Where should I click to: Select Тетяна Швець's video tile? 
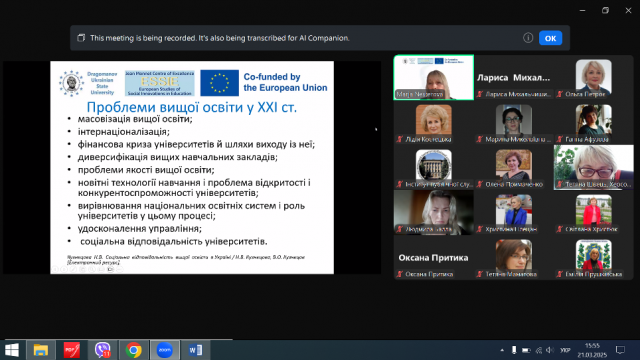click(593, 167)
